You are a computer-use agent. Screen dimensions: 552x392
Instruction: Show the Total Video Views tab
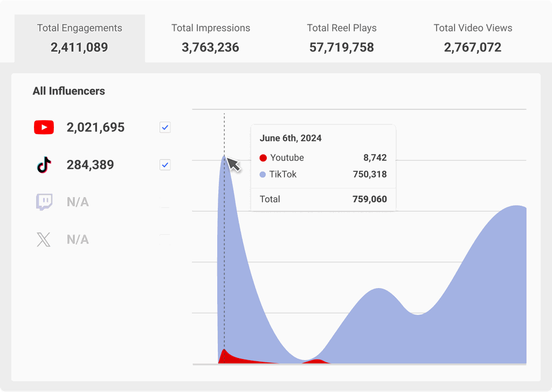pos(472,38)
